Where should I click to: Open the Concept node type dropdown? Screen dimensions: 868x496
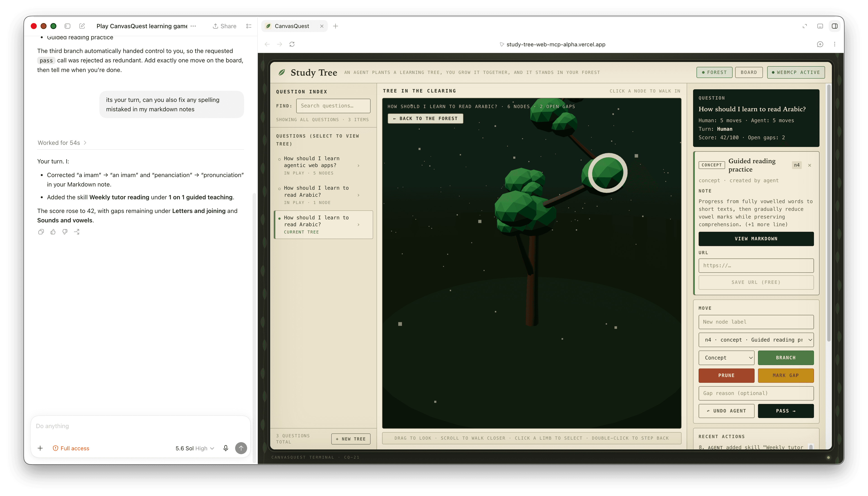(x=726, y=358)
